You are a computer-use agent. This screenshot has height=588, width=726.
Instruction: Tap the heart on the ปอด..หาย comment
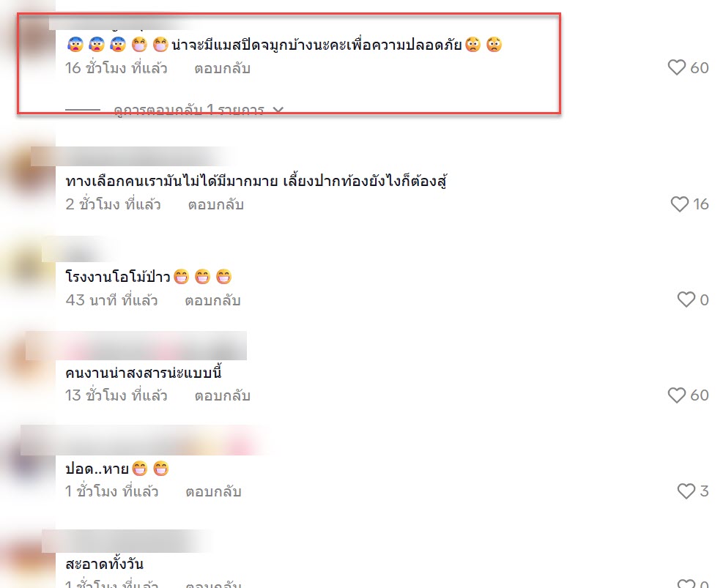(x=686, y=491)
